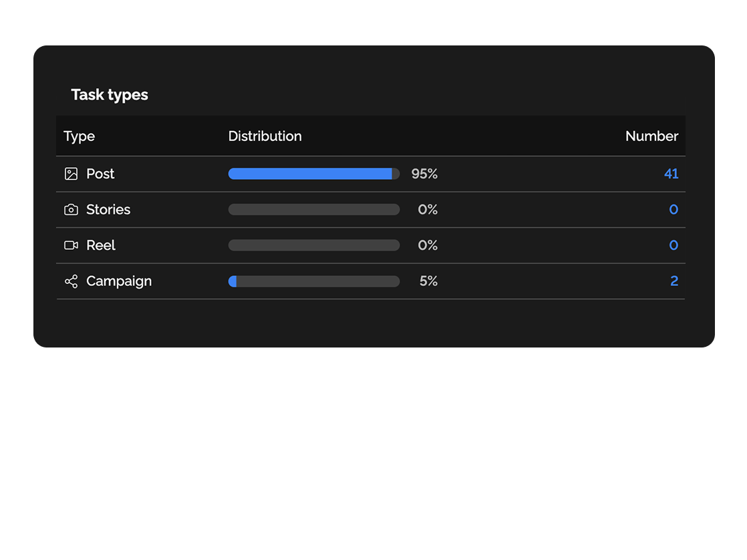747x560 pixels.
Task: Select the Task types heading
Action: 109,94
